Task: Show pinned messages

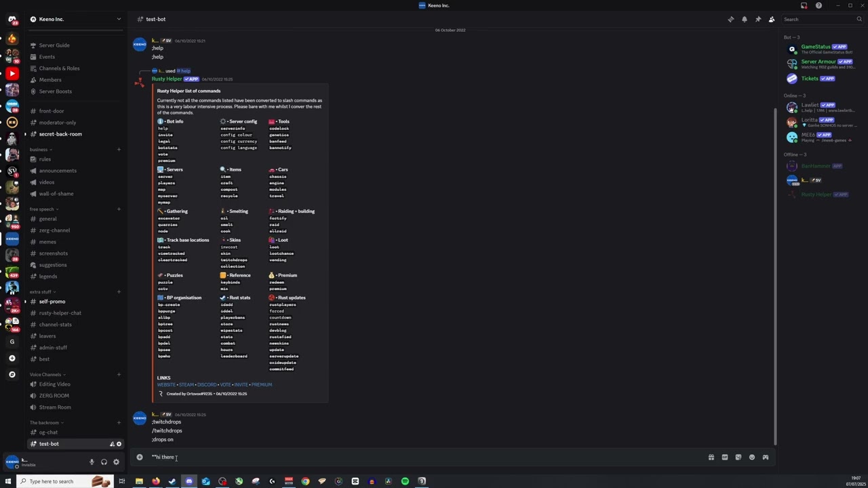Action: (758, 19)
